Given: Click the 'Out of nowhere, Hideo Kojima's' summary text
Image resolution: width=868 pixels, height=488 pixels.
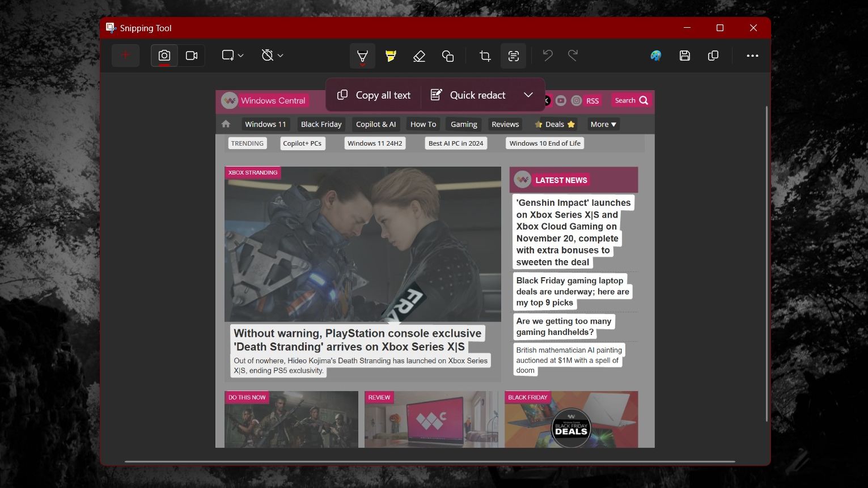Looking at the screenshot, I should click(x=361, y=366).
